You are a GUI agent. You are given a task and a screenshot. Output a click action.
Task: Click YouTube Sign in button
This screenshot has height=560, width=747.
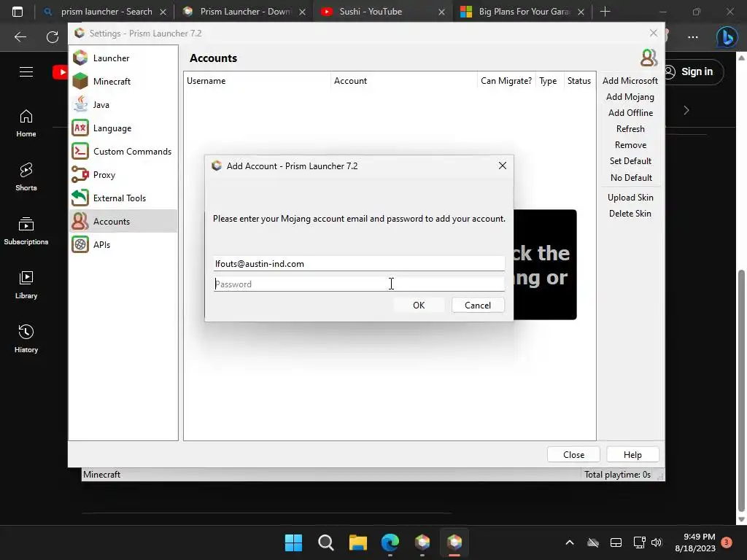694,72
